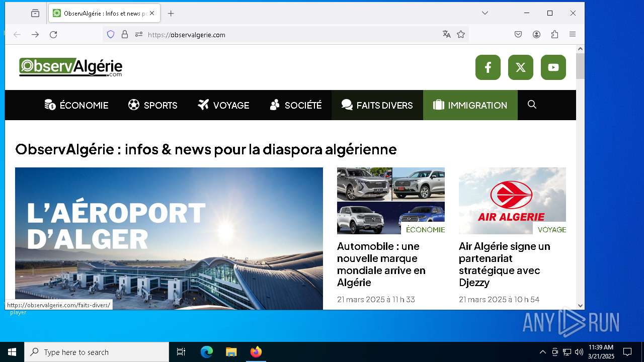The image size is (644, 362).
Task: Open a new browser tab
Action: [171, 14]
